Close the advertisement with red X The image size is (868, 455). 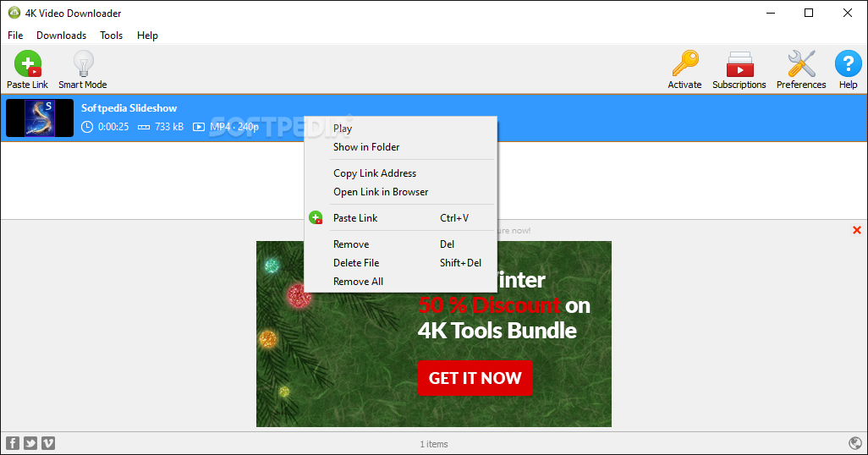click(857, 230)
